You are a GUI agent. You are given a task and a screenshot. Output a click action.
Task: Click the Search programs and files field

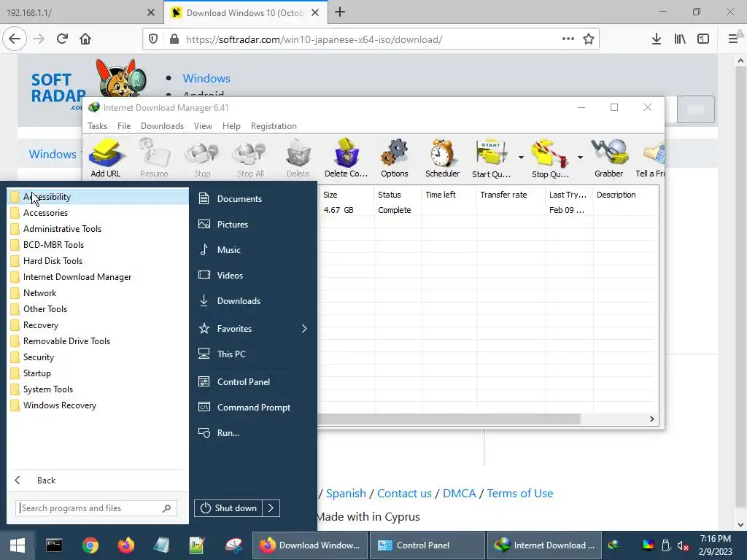coord(96,508)
